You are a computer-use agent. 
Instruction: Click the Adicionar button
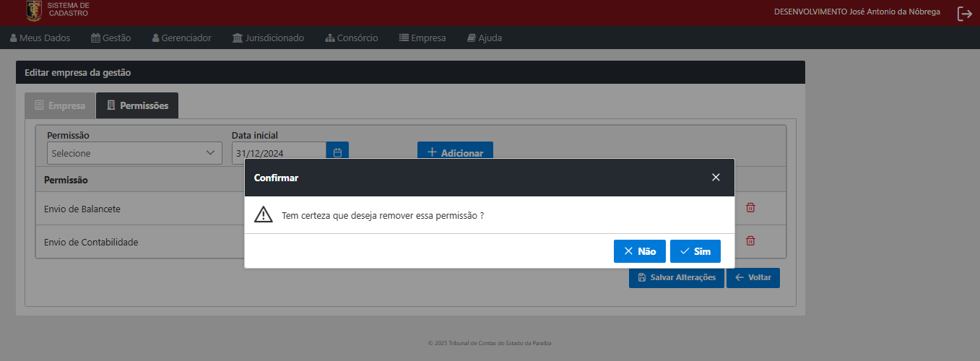(455, 152)
